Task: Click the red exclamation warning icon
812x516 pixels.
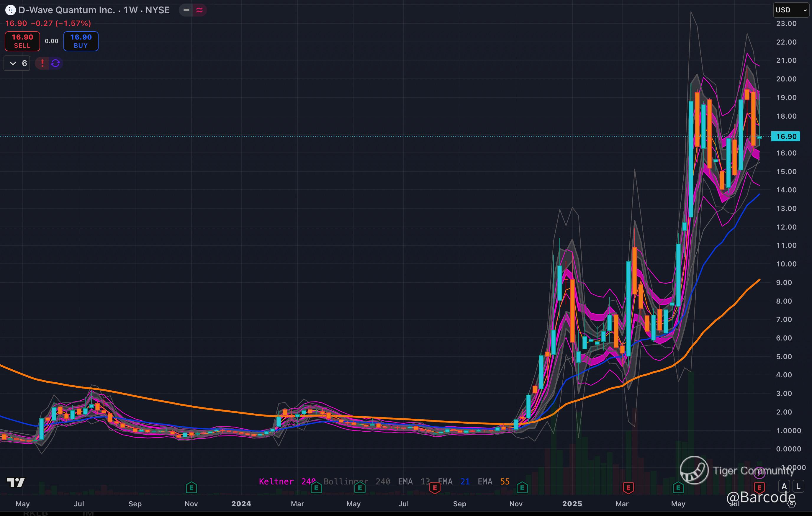Action: (x=42, y=63)
